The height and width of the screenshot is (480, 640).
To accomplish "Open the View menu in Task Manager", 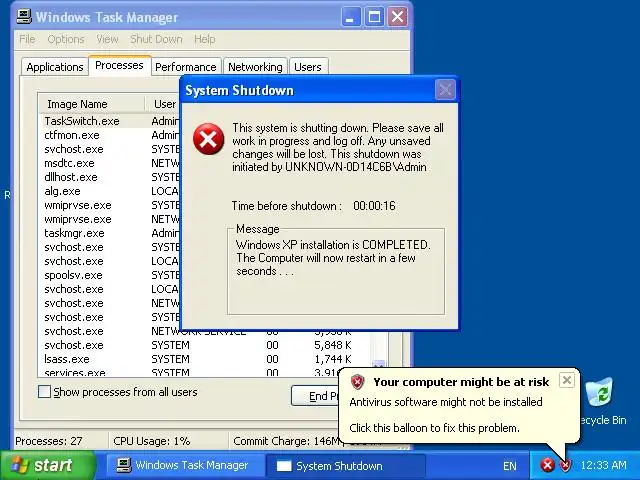I will (107, 39).
